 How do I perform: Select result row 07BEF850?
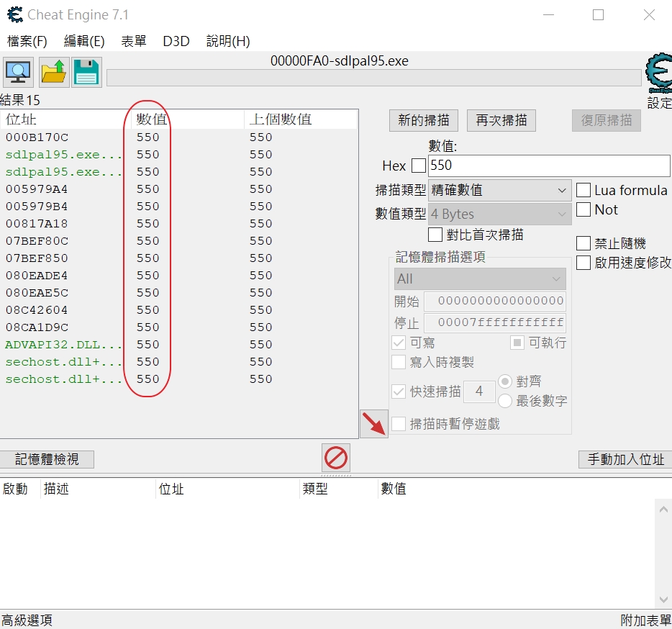[178, 258]
